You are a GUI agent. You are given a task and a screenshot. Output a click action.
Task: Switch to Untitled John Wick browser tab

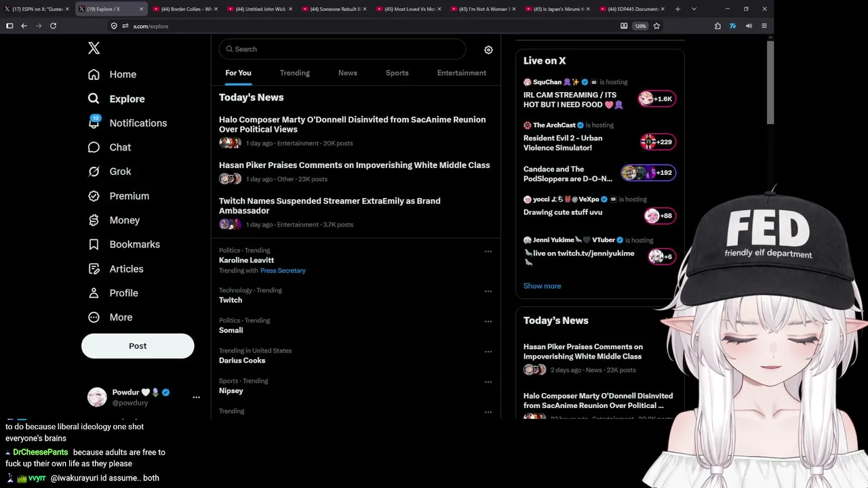point(259,9)
